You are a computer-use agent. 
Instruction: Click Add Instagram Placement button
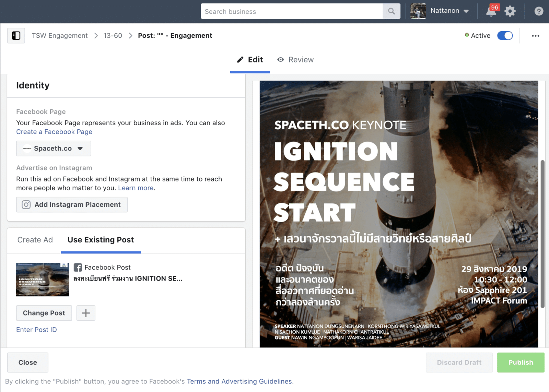[x=72, y=205]
